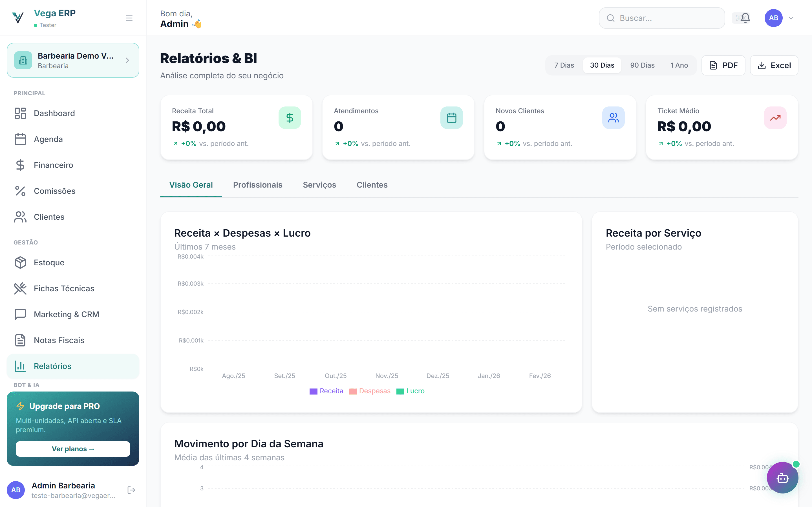Set the report period to 1 Ano

pyautogui.click(x=679, y=65)
